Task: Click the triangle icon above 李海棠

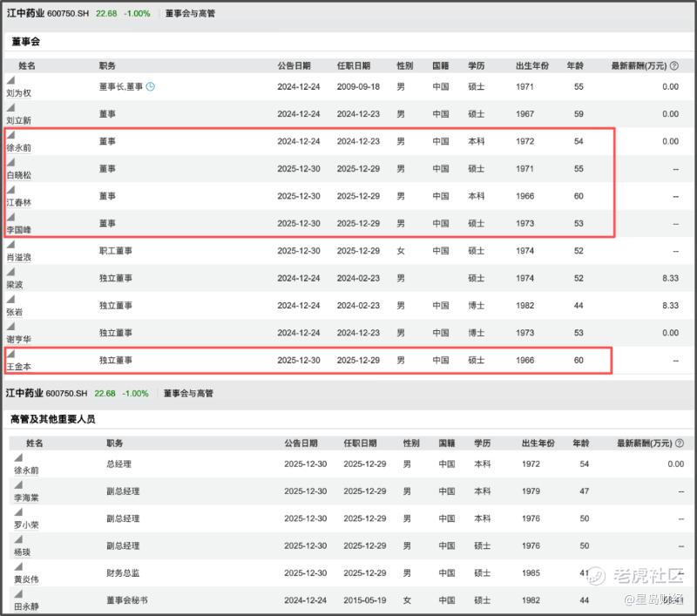Action: 18,485
